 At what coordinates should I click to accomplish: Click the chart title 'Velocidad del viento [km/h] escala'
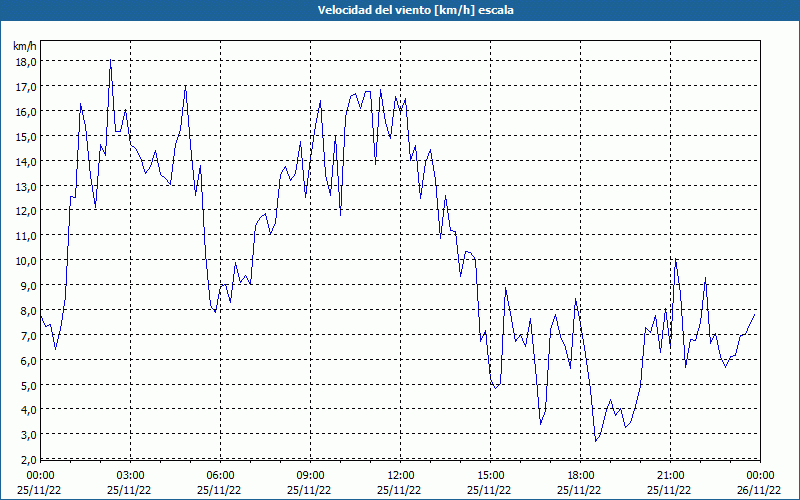coord(415,10)
